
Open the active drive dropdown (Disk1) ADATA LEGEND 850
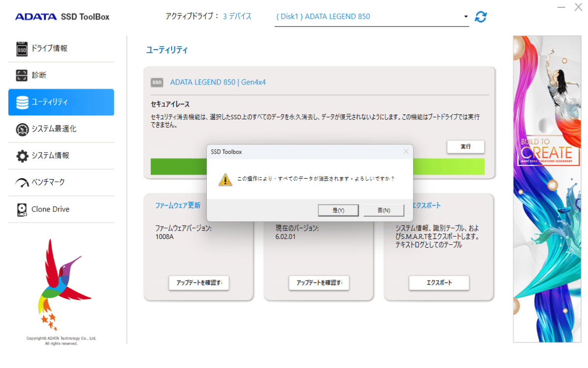(371, 17)
